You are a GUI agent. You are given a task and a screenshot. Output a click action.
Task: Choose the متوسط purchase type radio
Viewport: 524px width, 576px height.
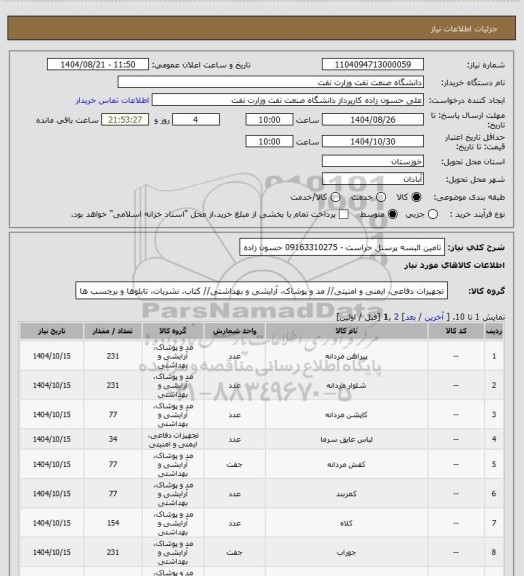click(392, 214)
